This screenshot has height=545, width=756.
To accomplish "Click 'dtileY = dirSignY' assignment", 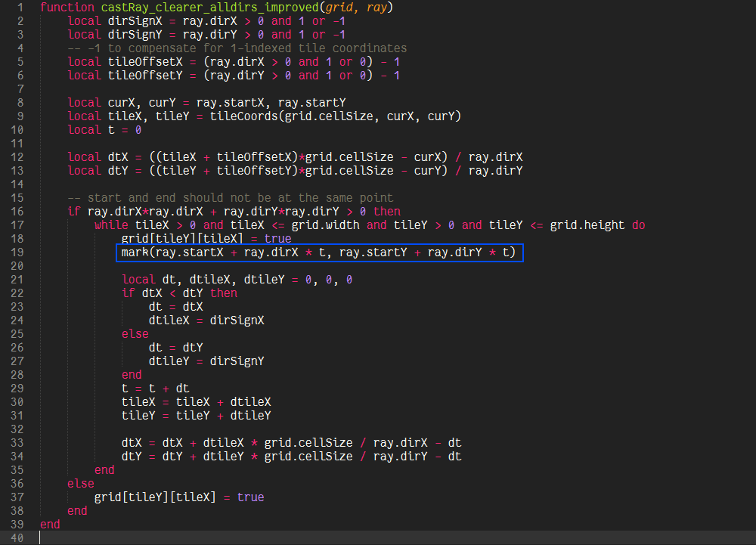I will pos(206,361).
